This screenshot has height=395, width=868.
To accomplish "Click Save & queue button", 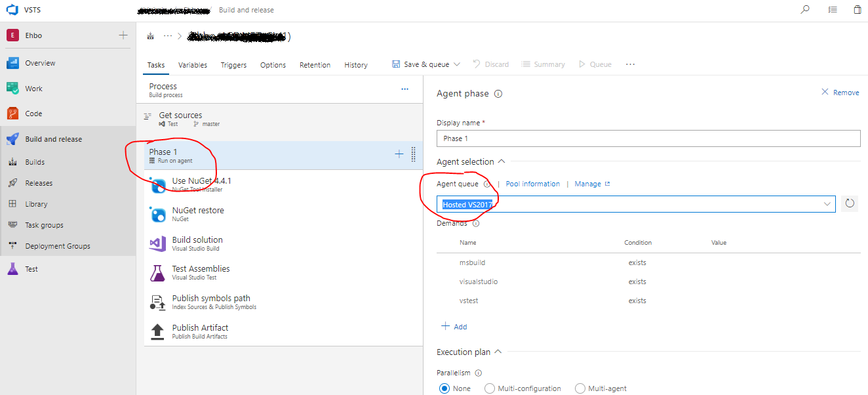I will click(x=420, y=64).
